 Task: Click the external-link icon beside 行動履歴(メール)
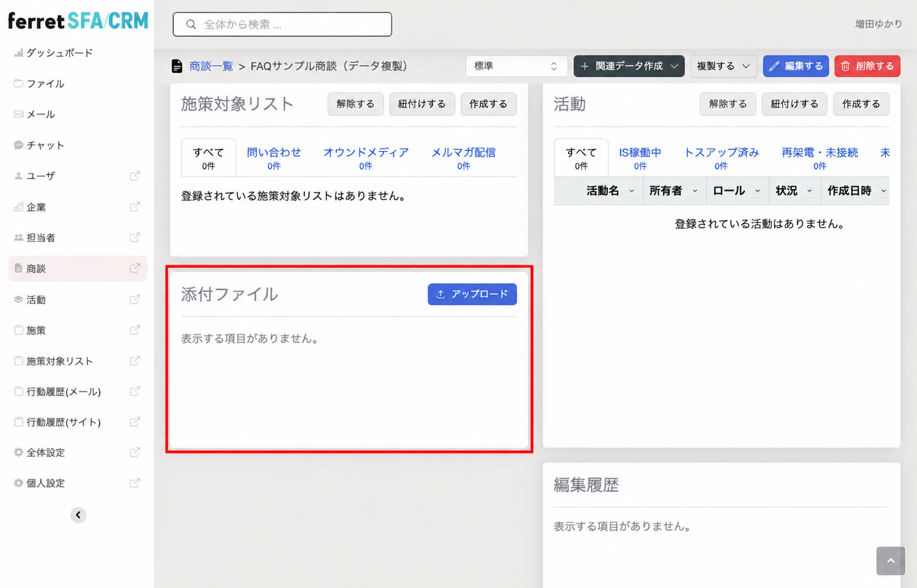(135, 391)
